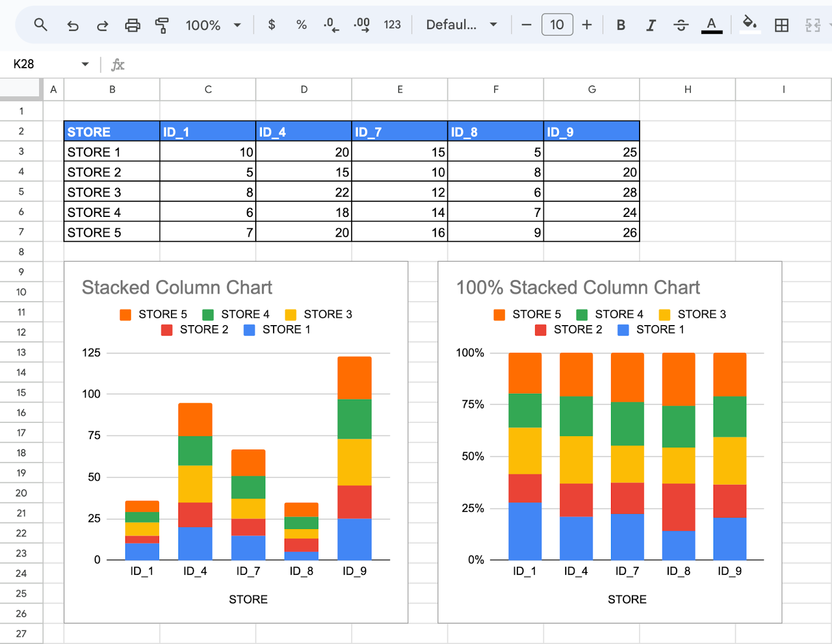Open the text color picker

pos(712,25)
